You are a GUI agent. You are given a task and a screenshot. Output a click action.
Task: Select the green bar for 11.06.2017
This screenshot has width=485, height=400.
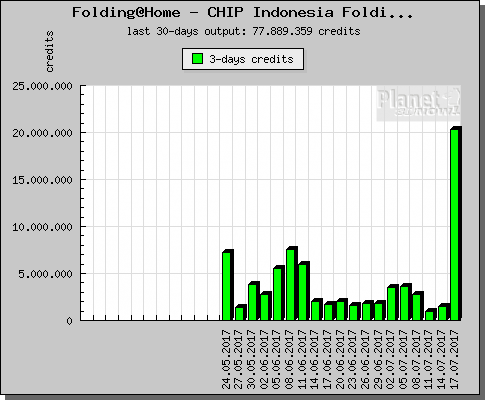pyautogui.click(x=304, y=291)
